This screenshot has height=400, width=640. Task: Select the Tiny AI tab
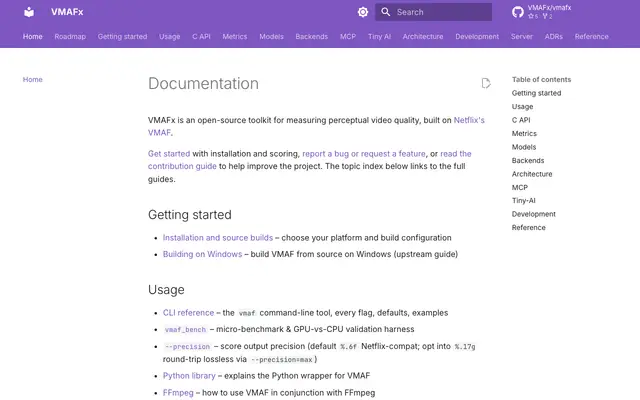[x=379, y=36]
